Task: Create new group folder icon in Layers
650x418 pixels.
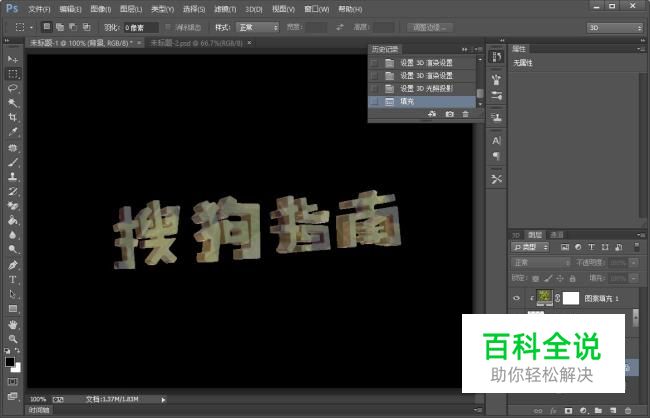Action: pos(598,411)
